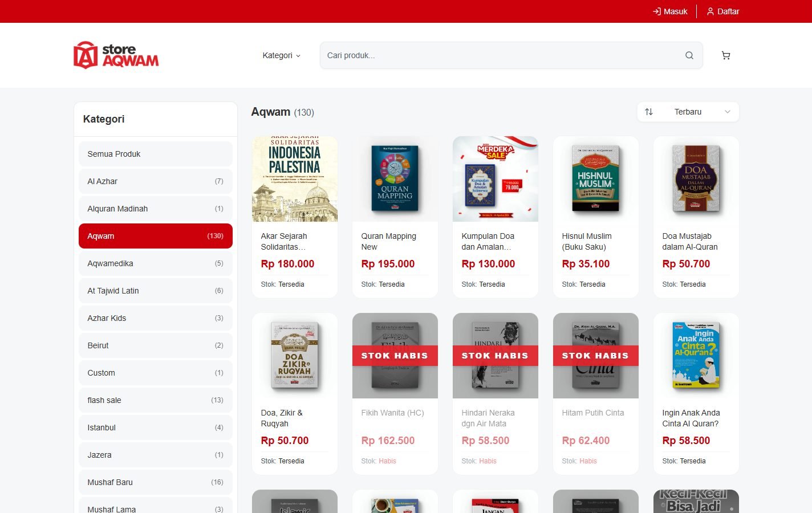Open Quran Mapping book cover thumbnail

395,179
